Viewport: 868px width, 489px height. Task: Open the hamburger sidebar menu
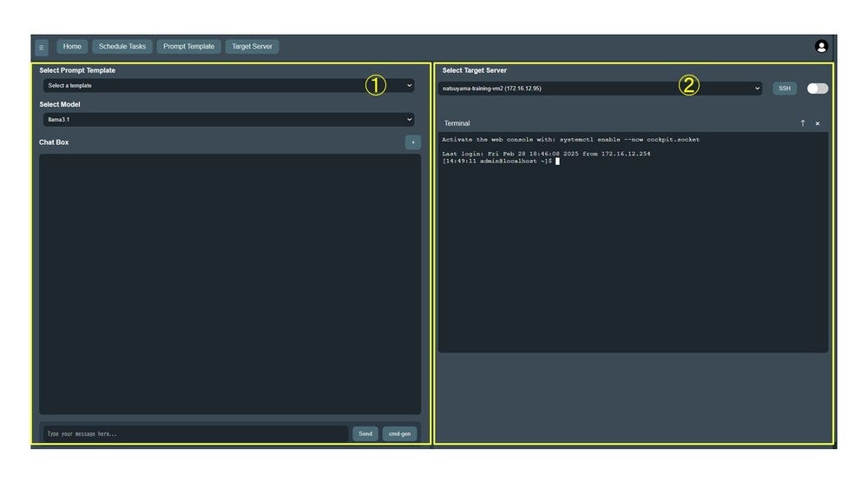point(42,48)
